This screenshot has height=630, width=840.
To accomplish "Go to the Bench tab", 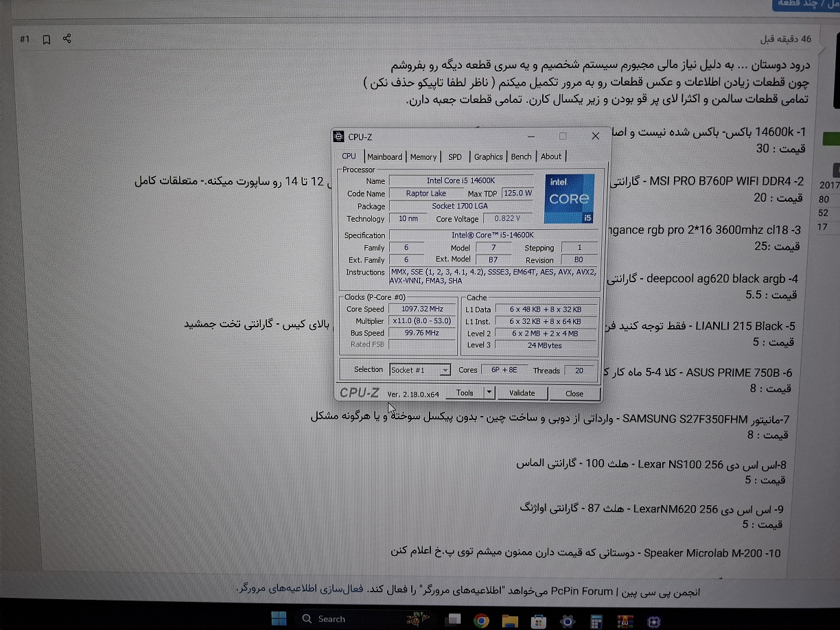I will pyautogui.click(x=521, y=156).
